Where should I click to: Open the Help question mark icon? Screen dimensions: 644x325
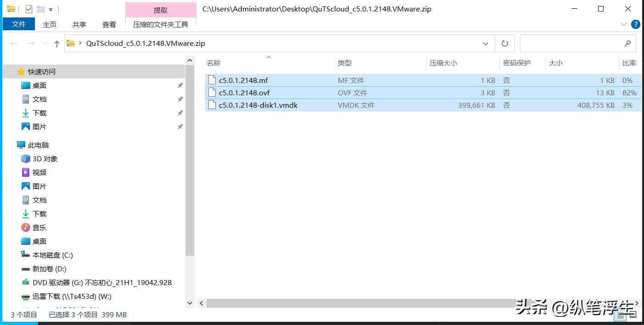636,24
